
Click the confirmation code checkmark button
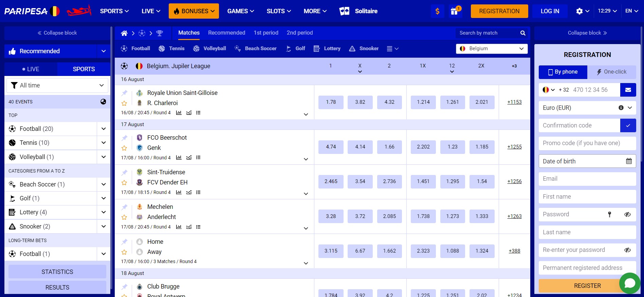coord(628,125)
